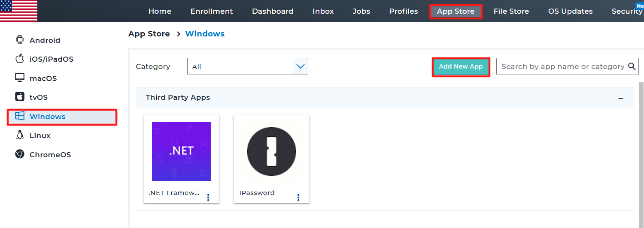Open the three-dot menu for .NET Framework
644x228 pixels.
208,197
